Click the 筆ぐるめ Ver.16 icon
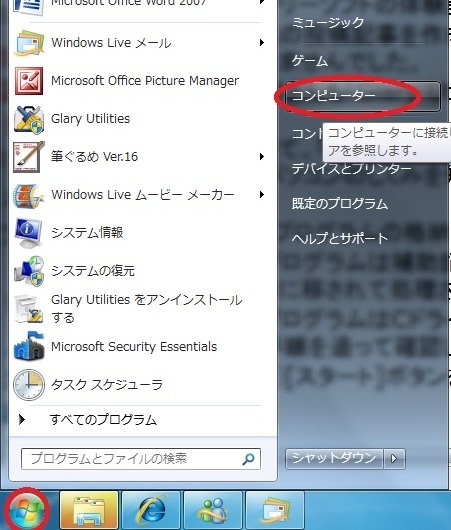The height and width of the screenshot is (530, 451). [x=29, y=157]
